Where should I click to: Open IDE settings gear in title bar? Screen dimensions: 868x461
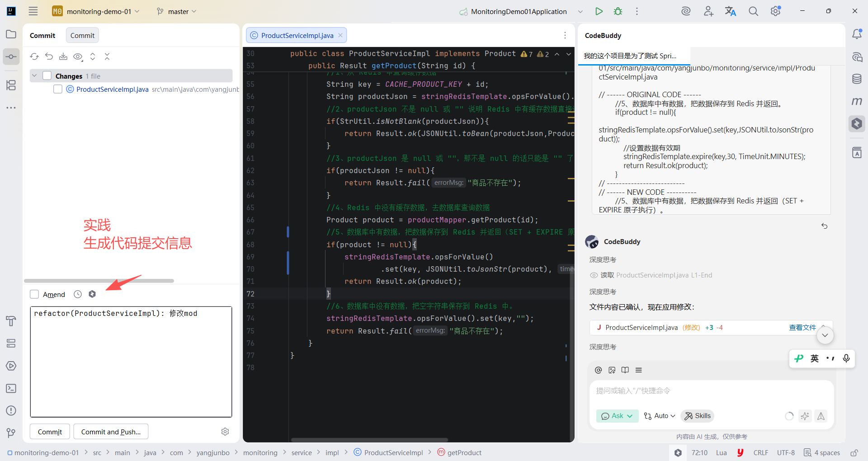776,11
